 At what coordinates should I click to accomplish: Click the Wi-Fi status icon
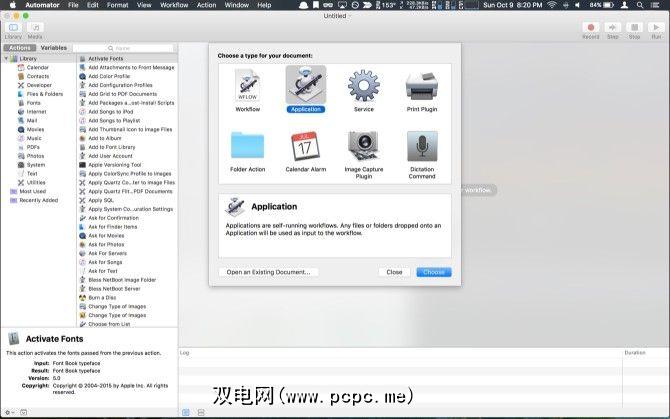click(x=552, y=5)
